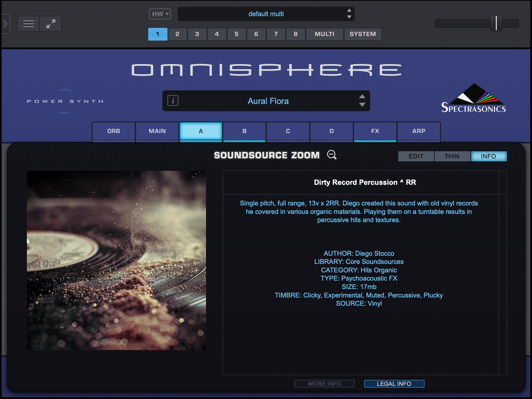Step to previous multi with up arrow

pos(349,10)
